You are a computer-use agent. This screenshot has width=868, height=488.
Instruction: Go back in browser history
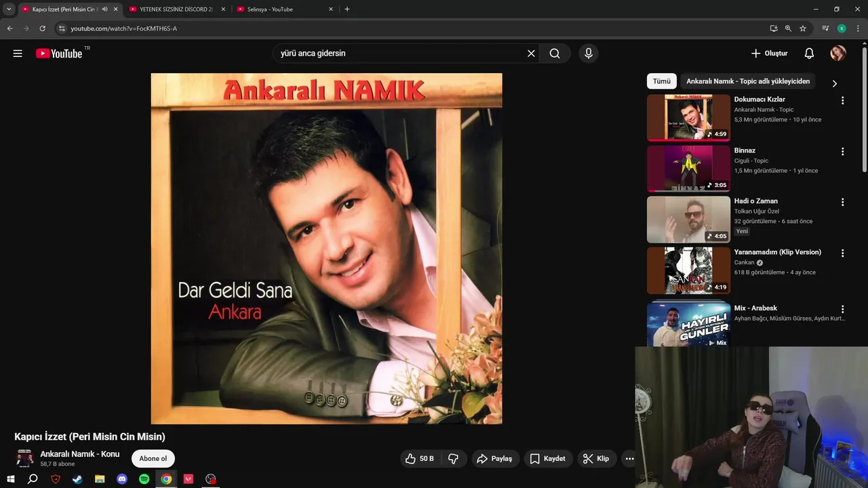click(x=9, y=28)
